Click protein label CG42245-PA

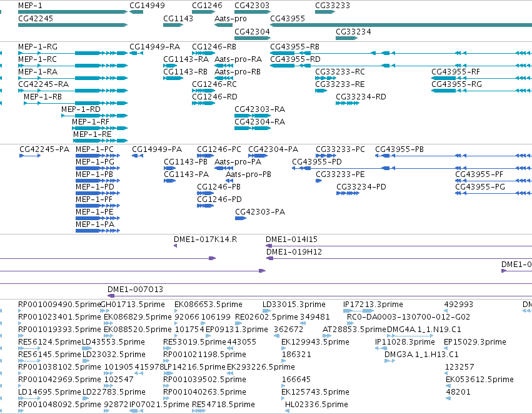pos(44,149)
